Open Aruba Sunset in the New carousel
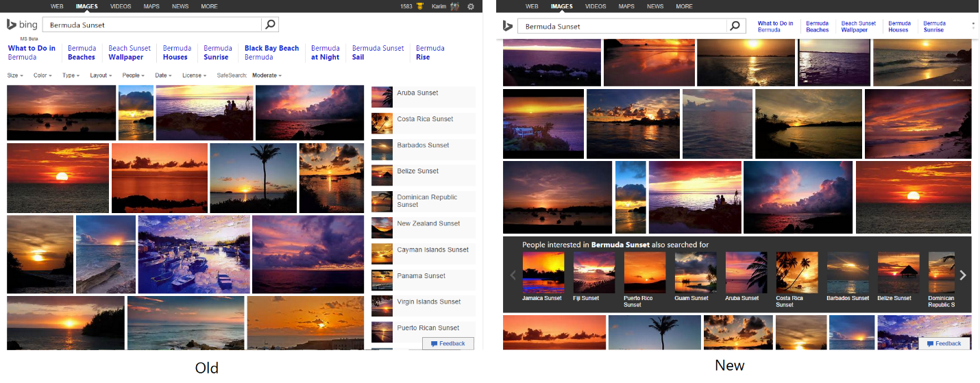The width and height of the screenshot is (980, 383). (746, 277)
